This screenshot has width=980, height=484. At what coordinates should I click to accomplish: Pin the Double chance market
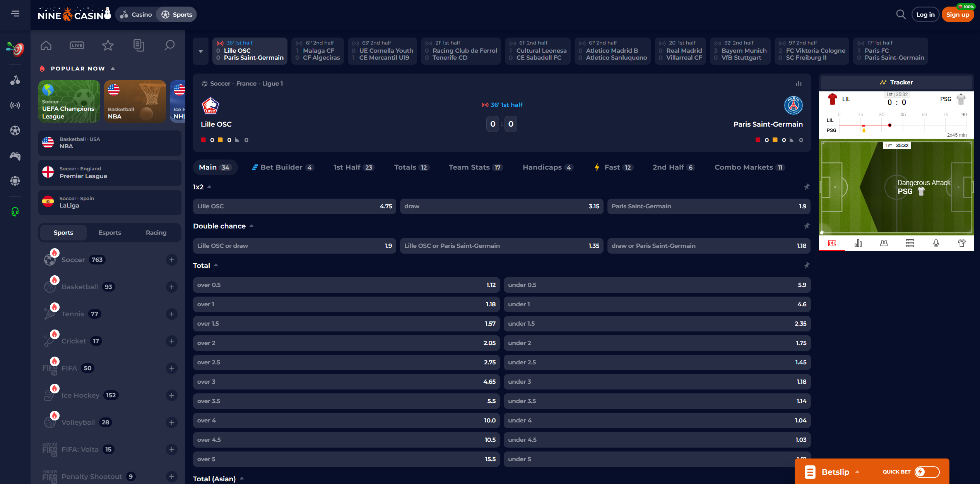(x=807, y=226)
